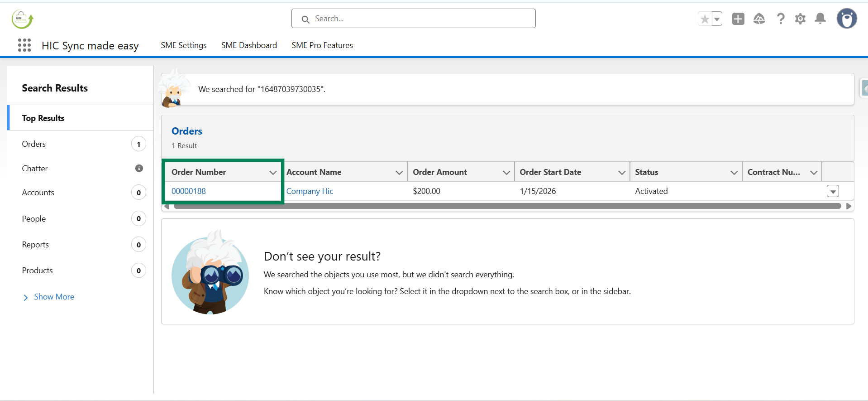The image size is (868, 401).
Task: Filter results by Products
Action: pos(38,271)
